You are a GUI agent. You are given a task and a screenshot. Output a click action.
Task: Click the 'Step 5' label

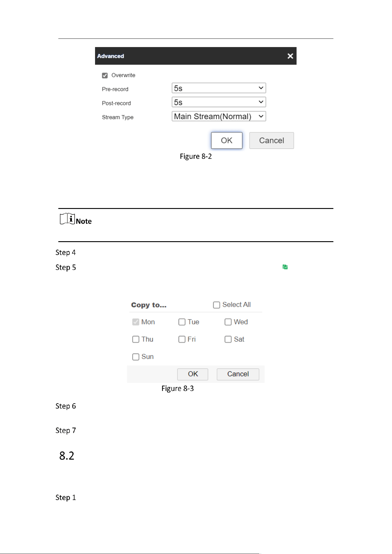pyautogui.click(x=65, y=268)
